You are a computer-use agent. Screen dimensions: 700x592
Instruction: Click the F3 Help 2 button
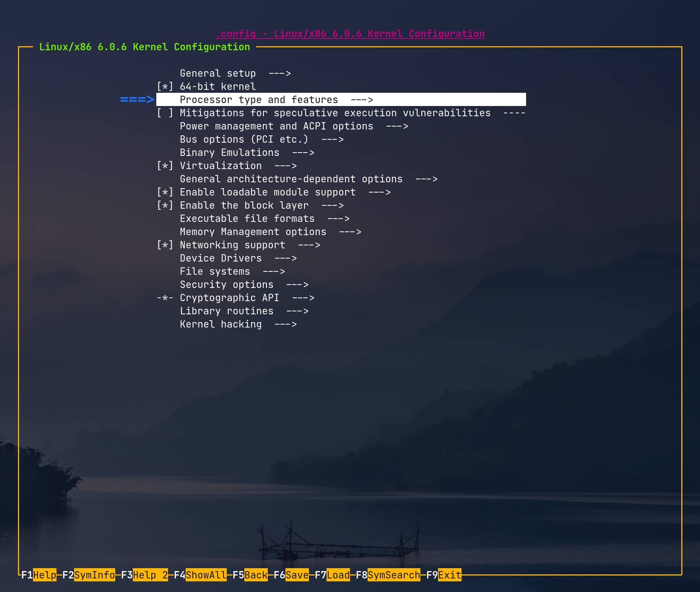pyautogui.click(x=145, y=575)
